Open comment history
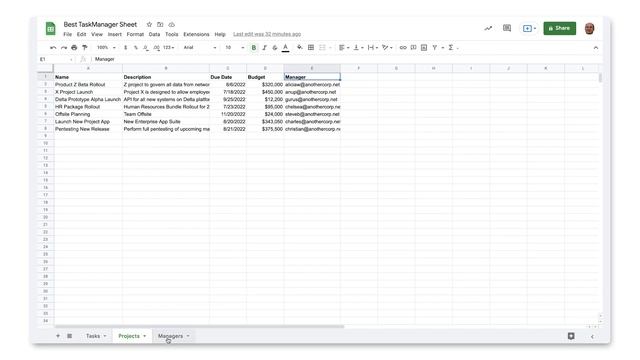 click(x=507, y=28)
